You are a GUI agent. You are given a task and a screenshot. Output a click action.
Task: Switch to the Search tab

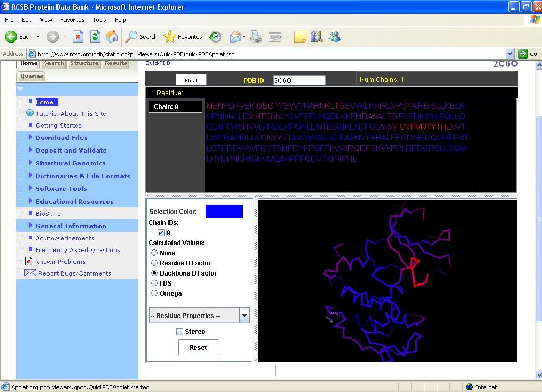(54, 63)
